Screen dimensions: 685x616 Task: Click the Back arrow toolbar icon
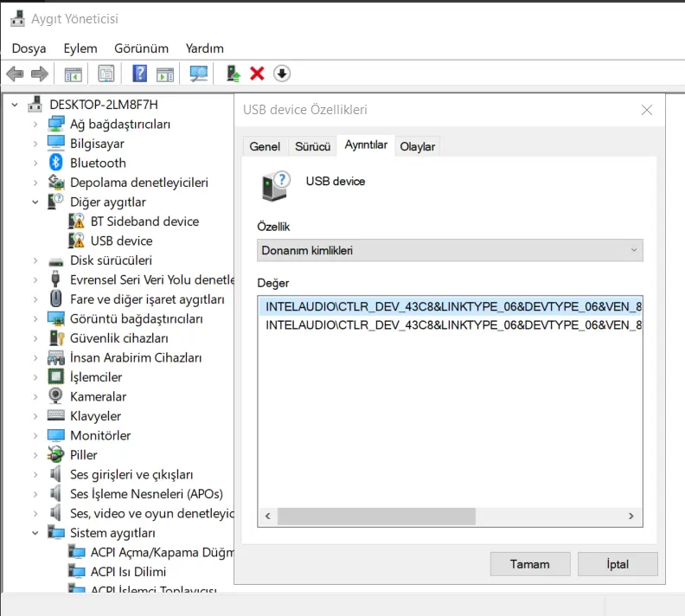coord(16,74)
